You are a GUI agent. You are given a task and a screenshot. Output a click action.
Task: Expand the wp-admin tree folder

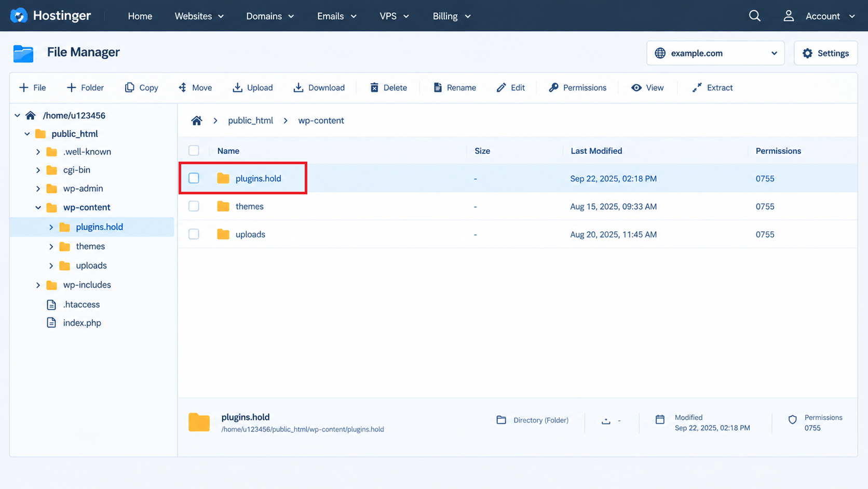(38, 189)
